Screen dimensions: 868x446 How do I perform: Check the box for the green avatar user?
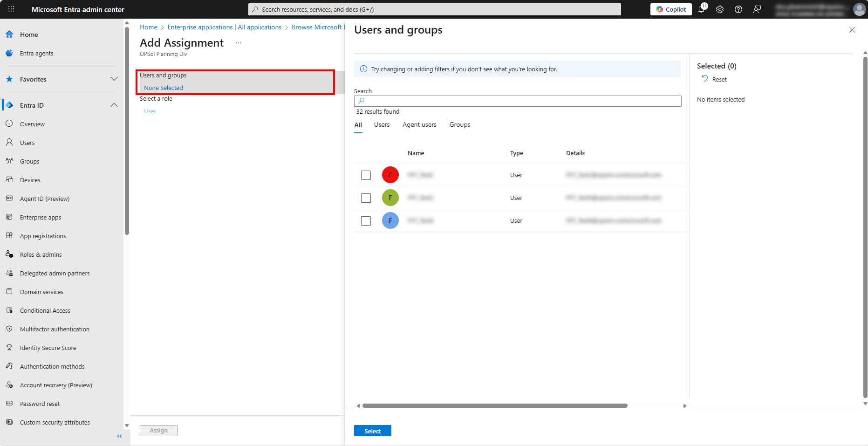pyautogui.click(x=366, y=198)
